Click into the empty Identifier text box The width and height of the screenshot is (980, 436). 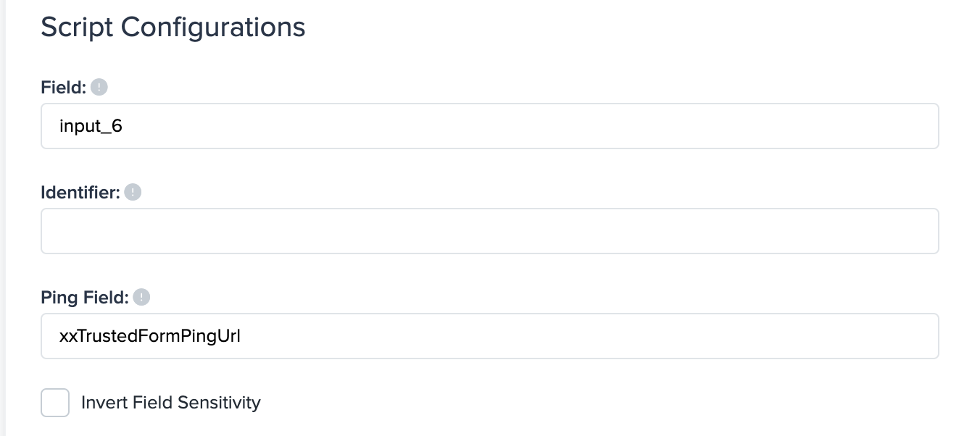click(489, 231)
